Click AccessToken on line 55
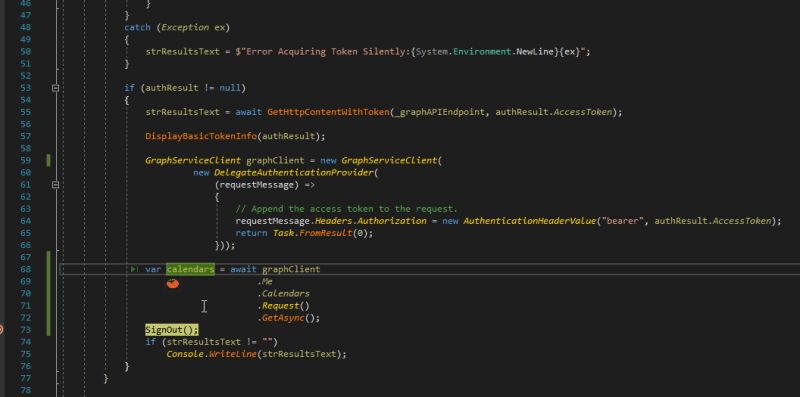Viewport: 800px width, 397px height. point(583,112)
